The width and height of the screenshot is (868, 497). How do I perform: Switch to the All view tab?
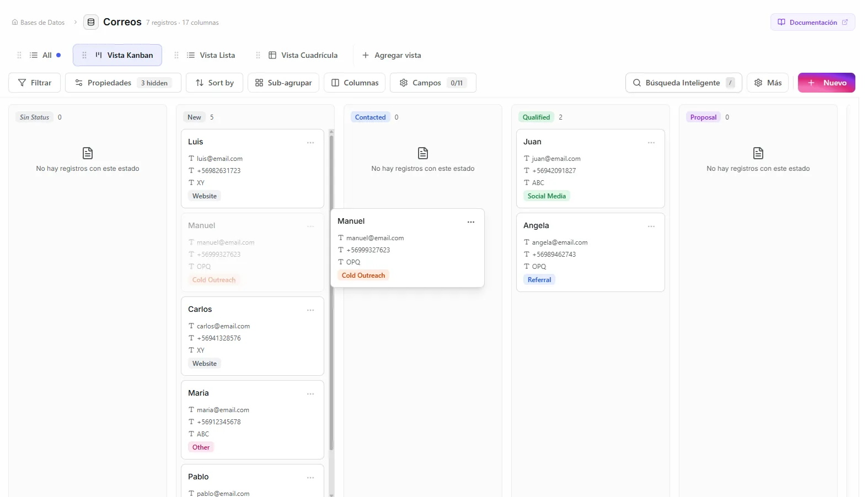coord(45,55)
